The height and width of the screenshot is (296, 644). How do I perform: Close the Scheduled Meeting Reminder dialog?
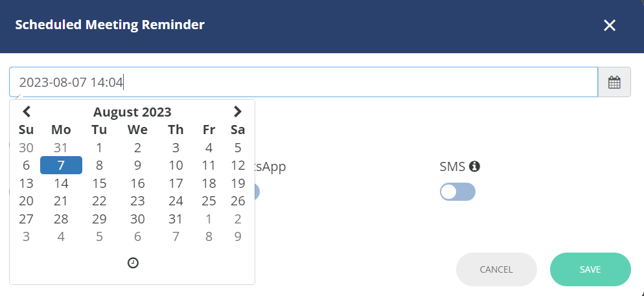(610, 25)
